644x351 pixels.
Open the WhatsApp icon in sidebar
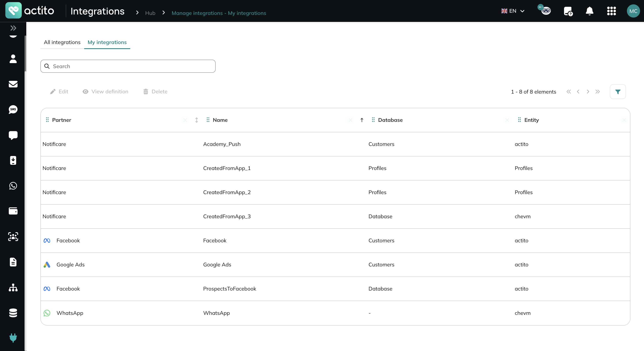[13, 186]
